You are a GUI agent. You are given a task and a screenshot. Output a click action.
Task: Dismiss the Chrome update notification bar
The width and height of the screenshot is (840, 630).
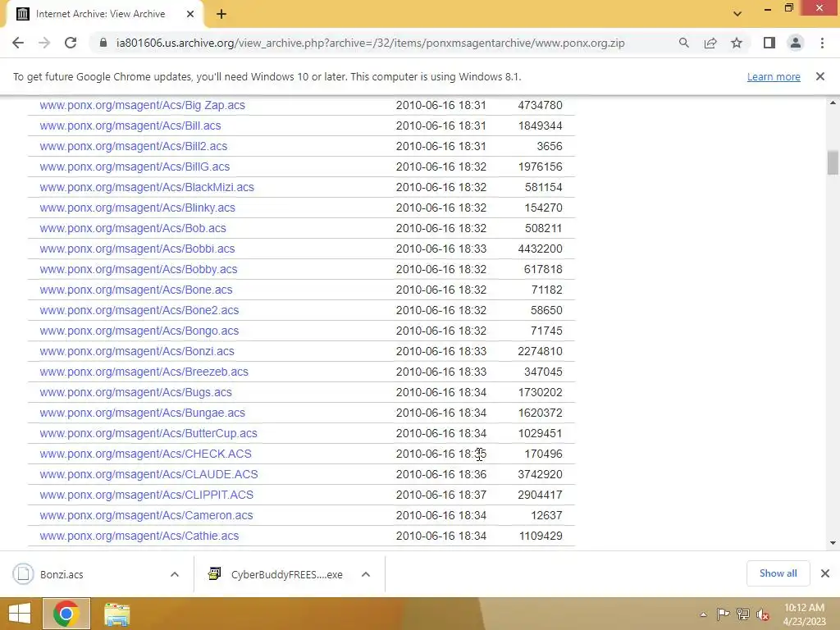819,76
